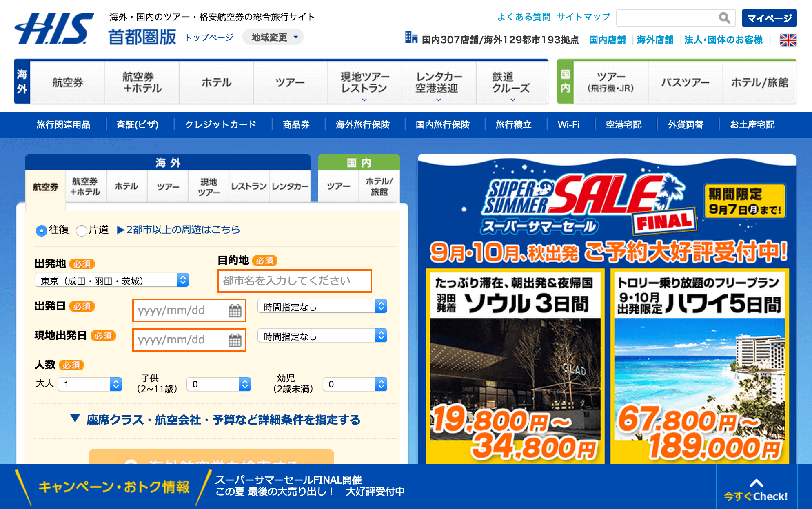The width and height of the screenshot is (812, 509).
Task: Click triangle icon beside 2都市以上の周遊はこちら
Action: (x=120, y=230)
